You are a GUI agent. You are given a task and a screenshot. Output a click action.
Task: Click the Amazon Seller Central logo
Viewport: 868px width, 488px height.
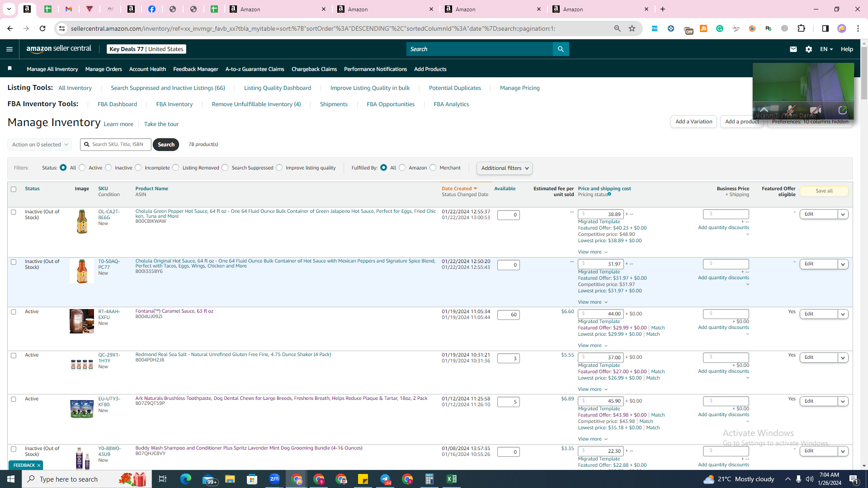tap(59, 49)
